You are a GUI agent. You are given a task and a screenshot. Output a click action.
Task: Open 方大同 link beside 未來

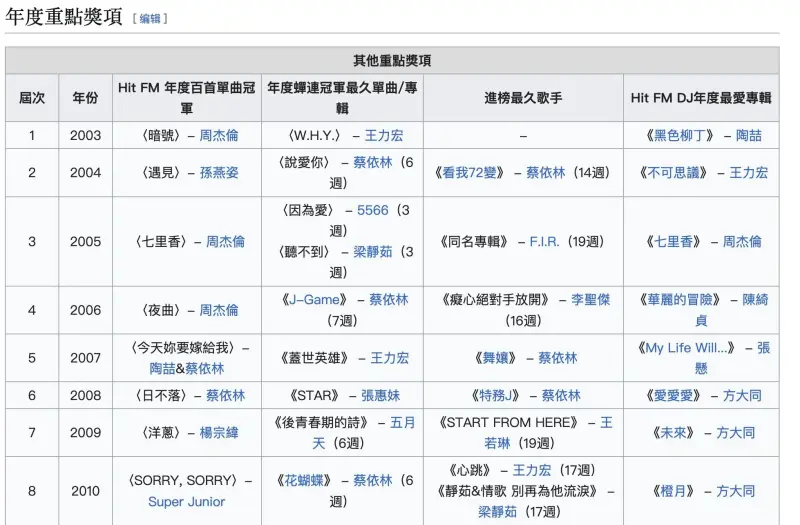point(735,433)
